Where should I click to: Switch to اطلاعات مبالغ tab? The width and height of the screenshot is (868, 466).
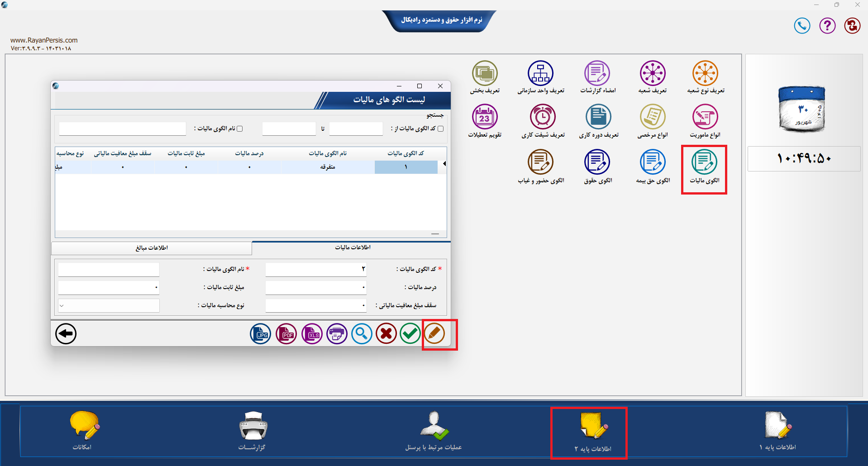tap(152, 248)
